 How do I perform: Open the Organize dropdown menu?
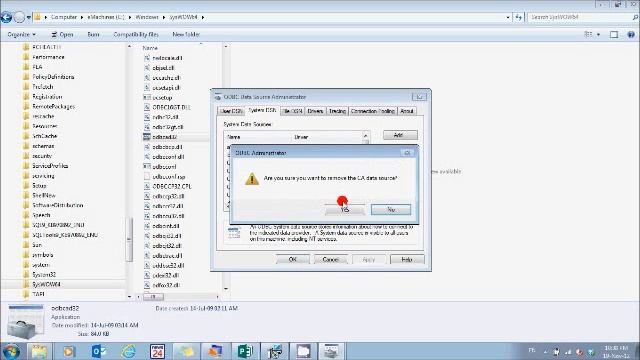click(x=22, y=35)
